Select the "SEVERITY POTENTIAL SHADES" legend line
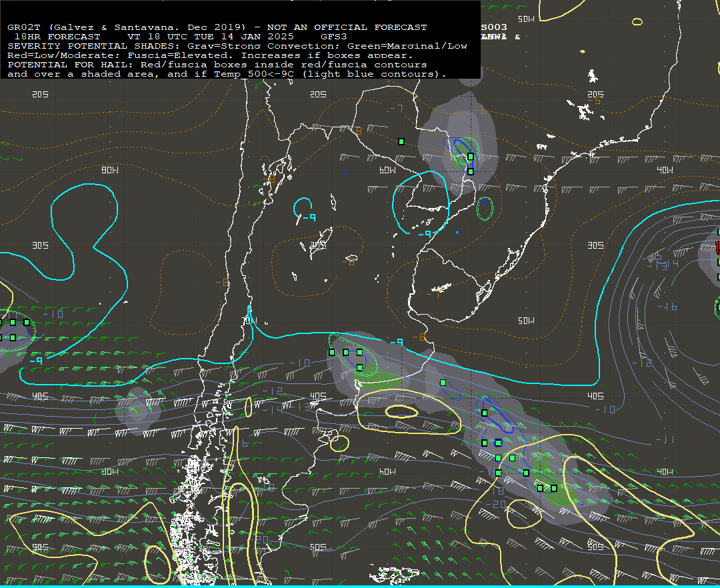 pos(237,46)
